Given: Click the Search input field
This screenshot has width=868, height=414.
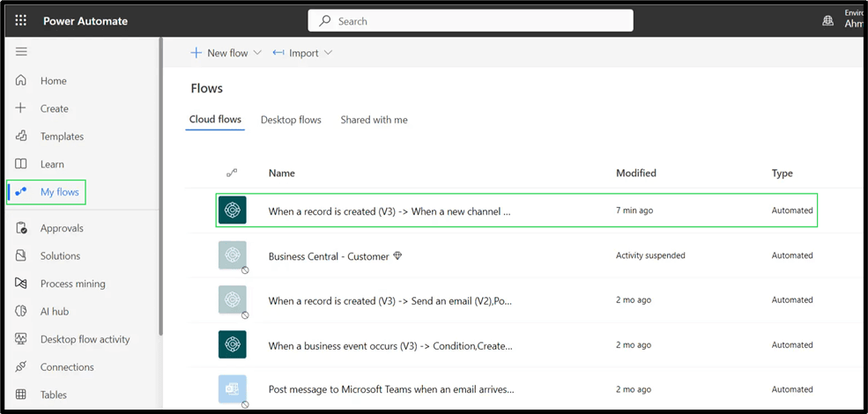Looking at the screenshot, I should (471, 21).
